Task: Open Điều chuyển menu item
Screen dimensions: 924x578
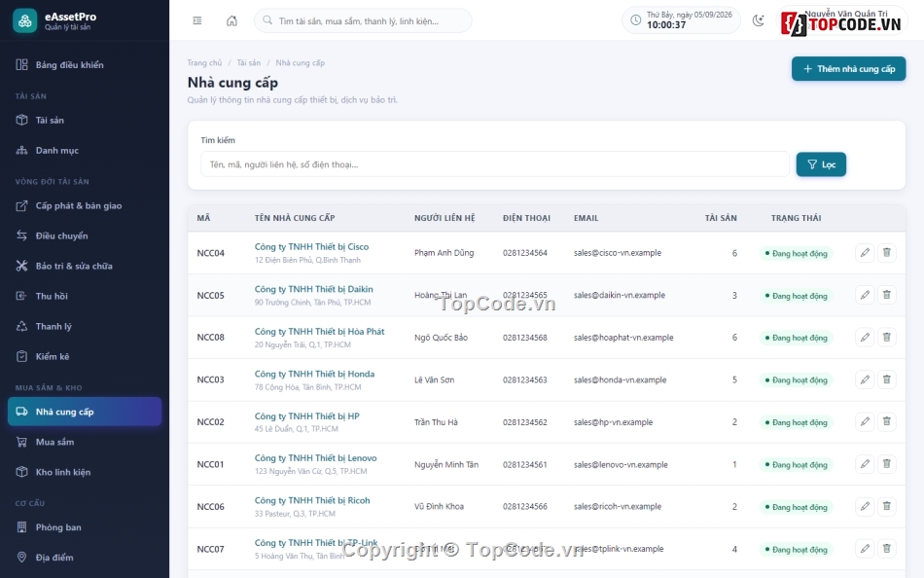Action: pos(85,235)
